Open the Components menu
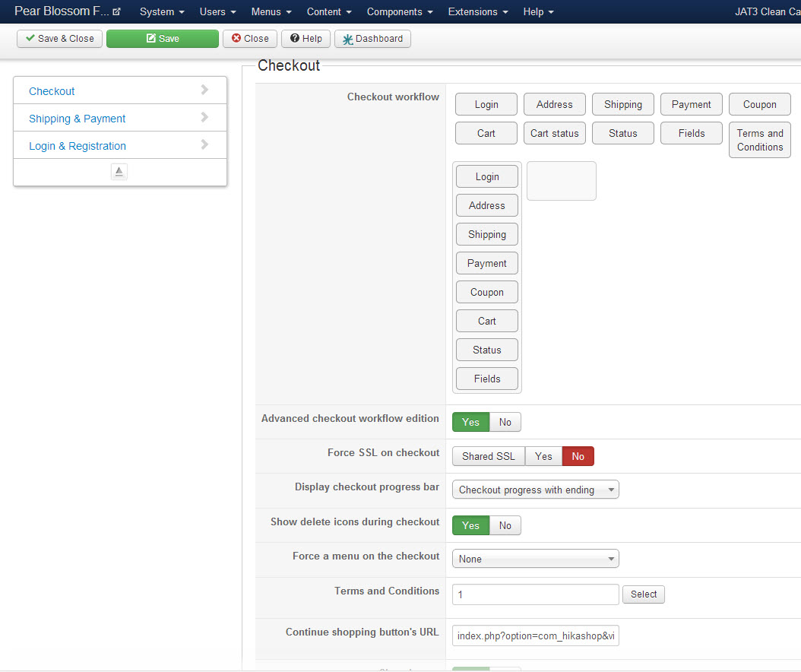 tap(400, 11)
